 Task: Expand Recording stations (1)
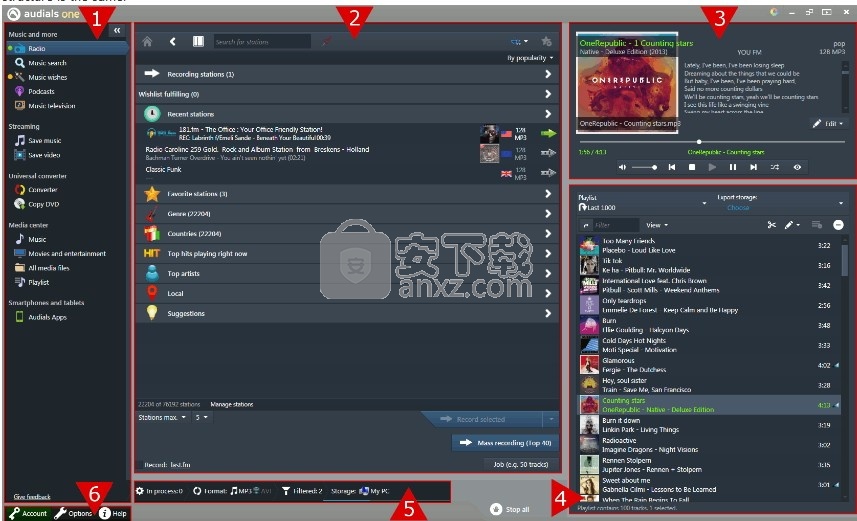click(347, 74)
